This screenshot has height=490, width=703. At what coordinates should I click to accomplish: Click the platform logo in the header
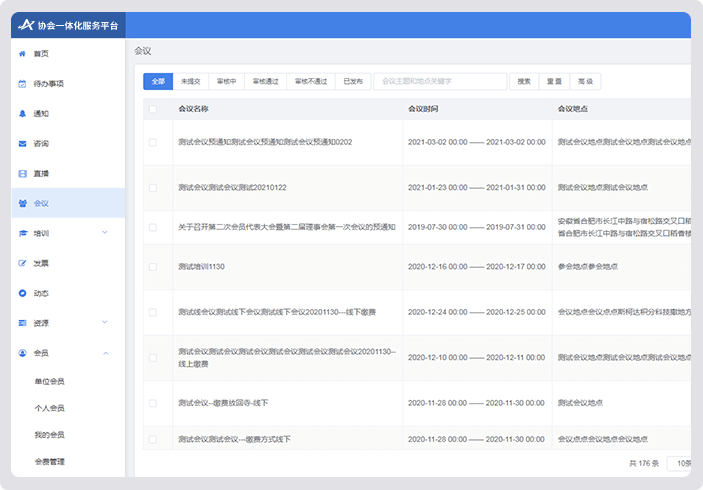coord(26,25)
